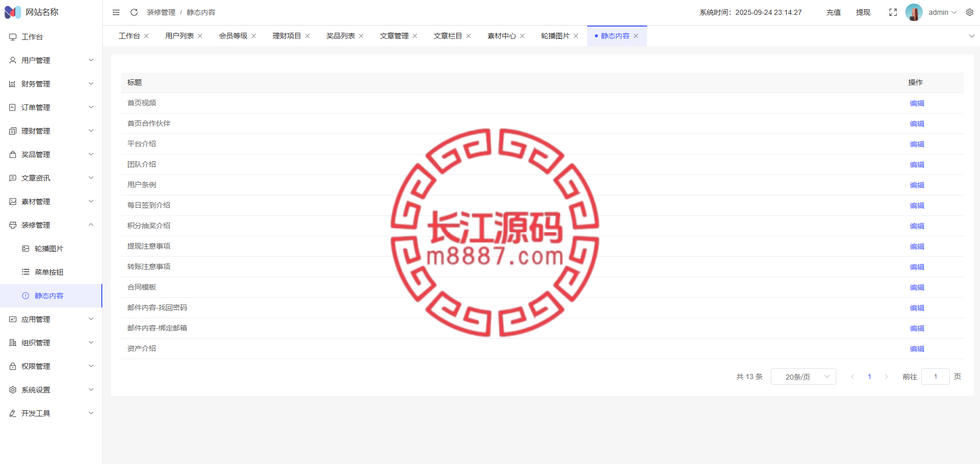Screen dimensions: 980x464
Task: Click the 奖品管理 bag icon
Action: tap(13, 154)
